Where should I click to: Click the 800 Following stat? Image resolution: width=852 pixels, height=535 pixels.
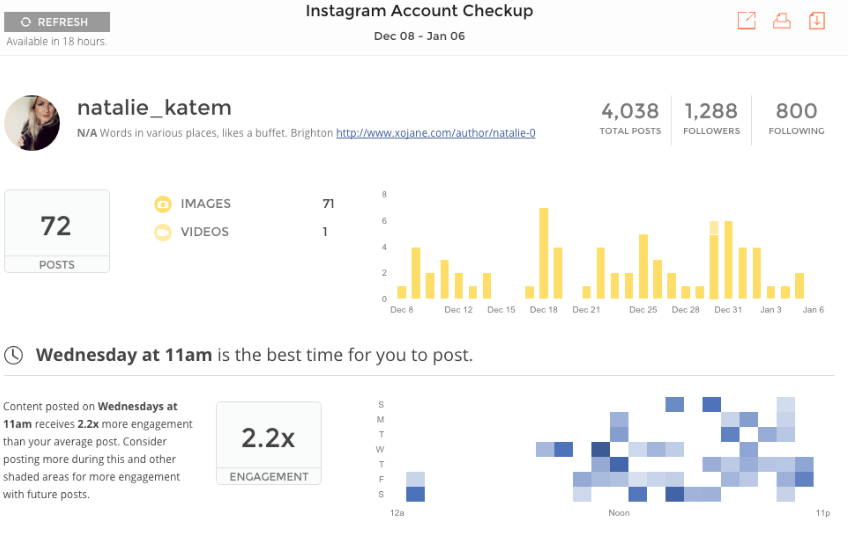[796, 117]
